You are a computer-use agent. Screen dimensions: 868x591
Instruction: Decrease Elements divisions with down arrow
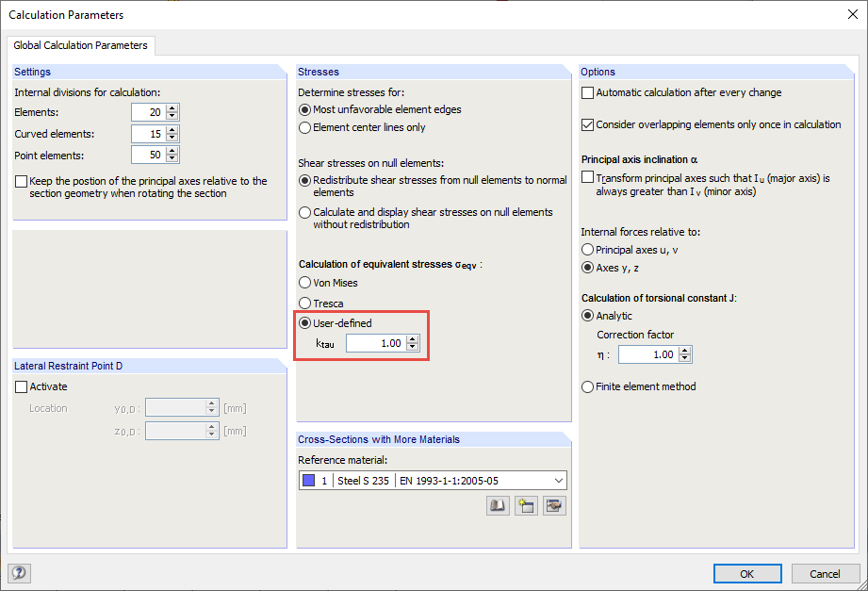(x=172, y=116)
